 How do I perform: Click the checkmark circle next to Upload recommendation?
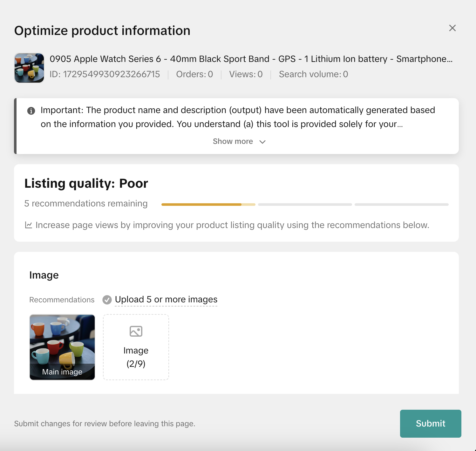tap(107, 300)
